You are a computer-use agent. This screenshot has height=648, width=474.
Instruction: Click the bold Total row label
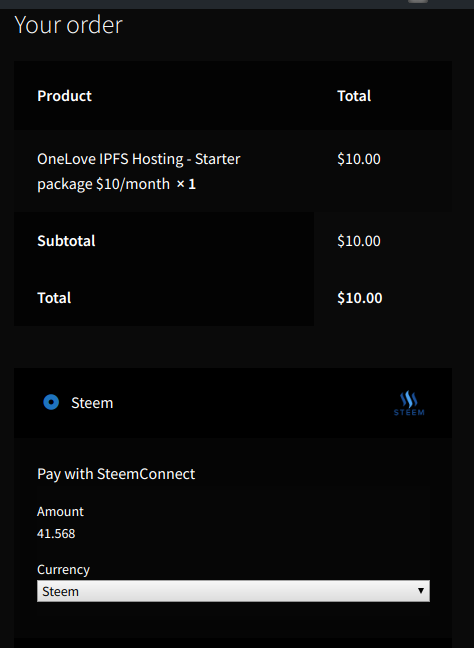(x=54, y=298)
